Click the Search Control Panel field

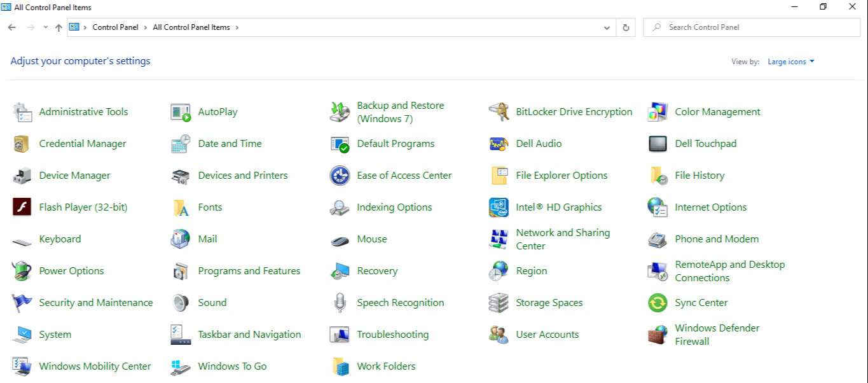[752, 27]
